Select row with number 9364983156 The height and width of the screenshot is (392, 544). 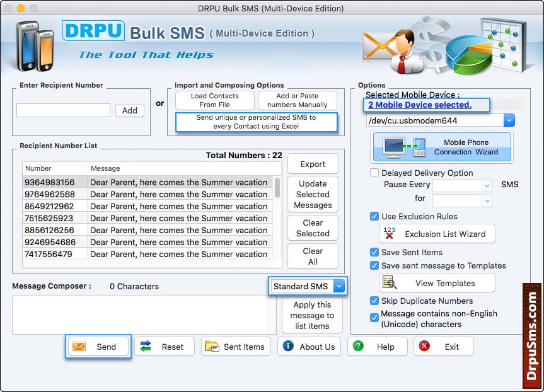tap(148, 182)
